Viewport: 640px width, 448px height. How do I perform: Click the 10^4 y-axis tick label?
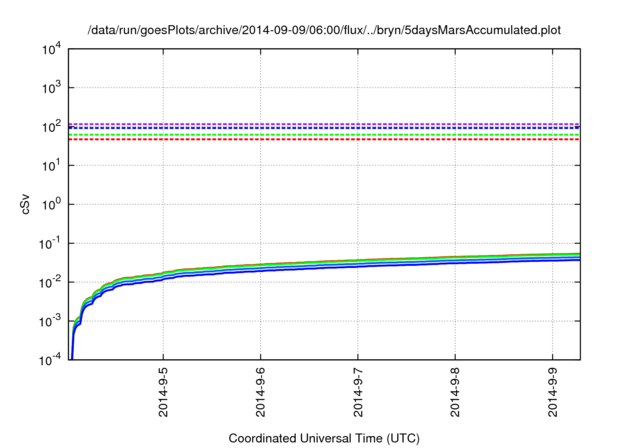pyautogui.click(x=51, y=49)
